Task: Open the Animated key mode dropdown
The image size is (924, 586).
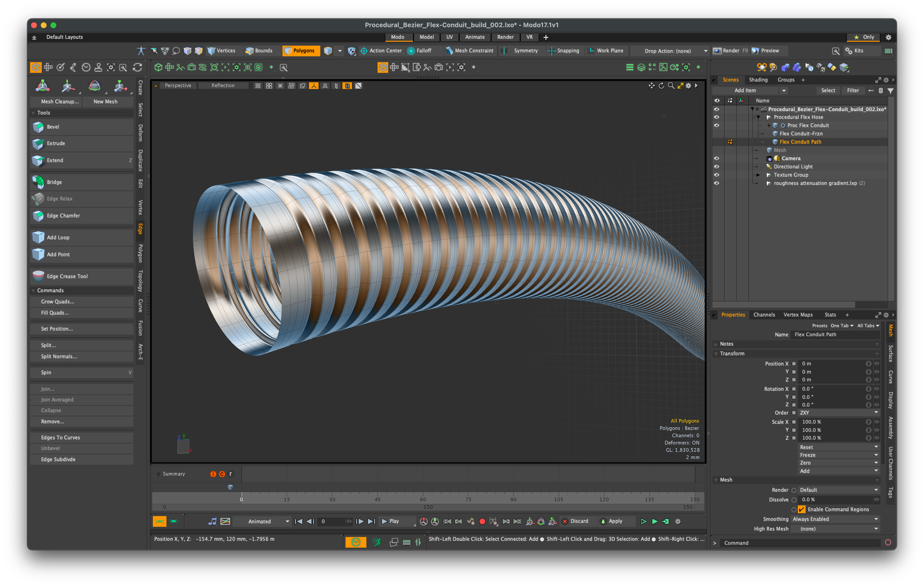Action: pos(263,521)
